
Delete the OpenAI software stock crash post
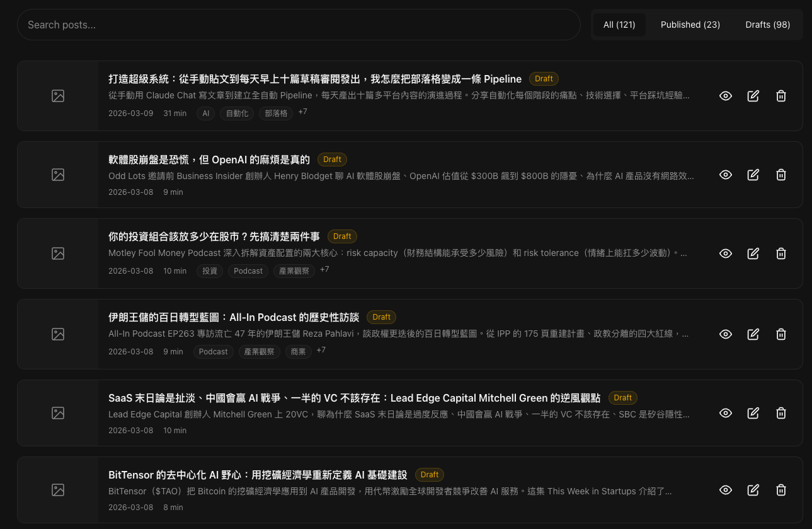[x=781, y=175]
